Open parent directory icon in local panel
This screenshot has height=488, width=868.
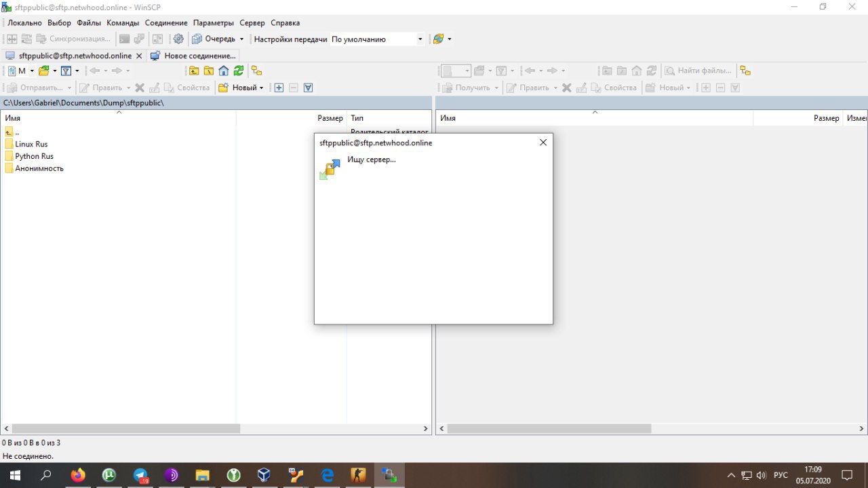point(194,71)
